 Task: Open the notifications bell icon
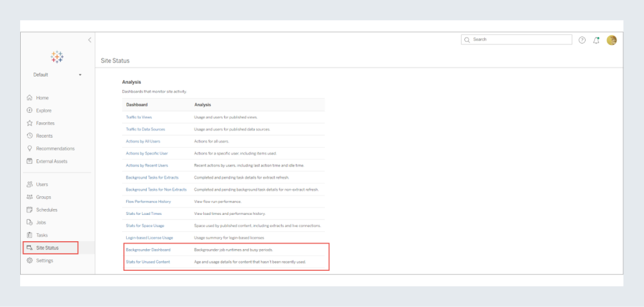(596, 40)
